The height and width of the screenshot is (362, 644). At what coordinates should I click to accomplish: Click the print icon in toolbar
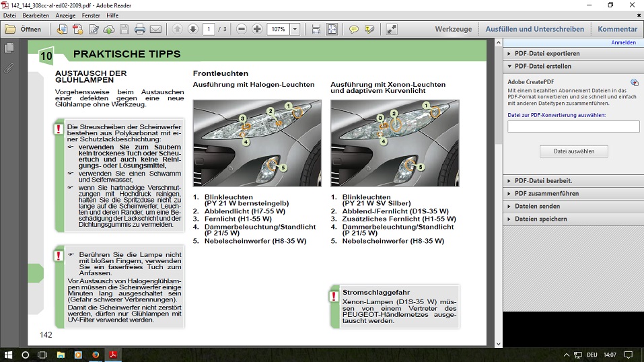click(x=140, y=30)
